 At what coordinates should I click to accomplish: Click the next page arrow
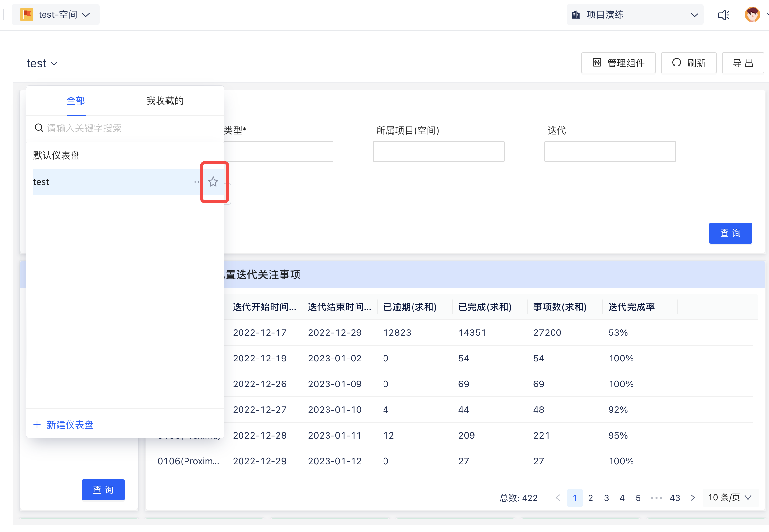693,498
